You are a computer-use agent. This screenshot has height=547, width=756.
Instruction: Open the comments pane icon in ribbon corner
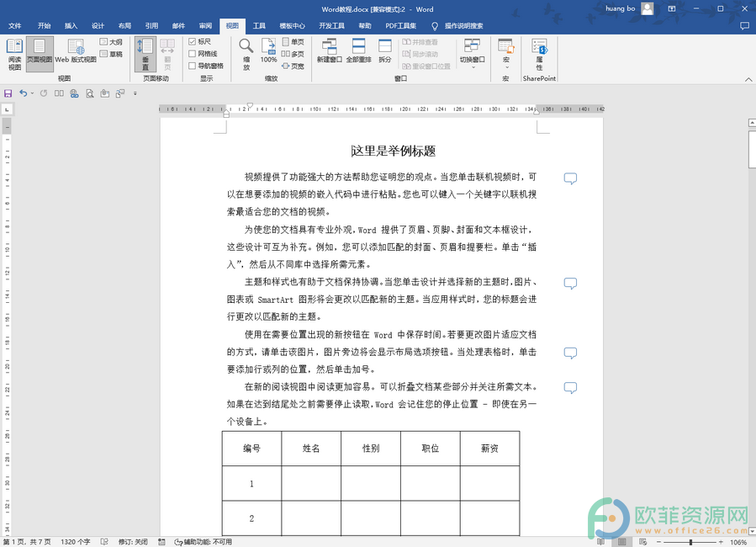coord(744,26)
